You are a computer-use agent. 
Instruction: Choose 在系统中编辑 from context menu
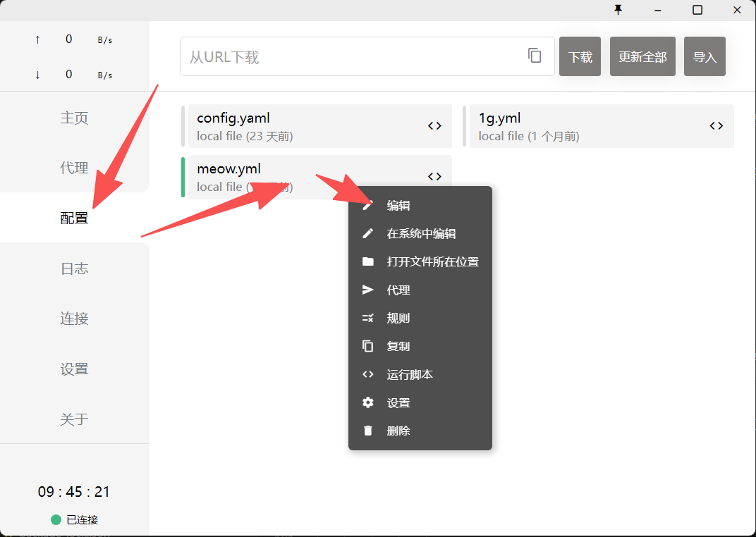(x=421, y=234)
